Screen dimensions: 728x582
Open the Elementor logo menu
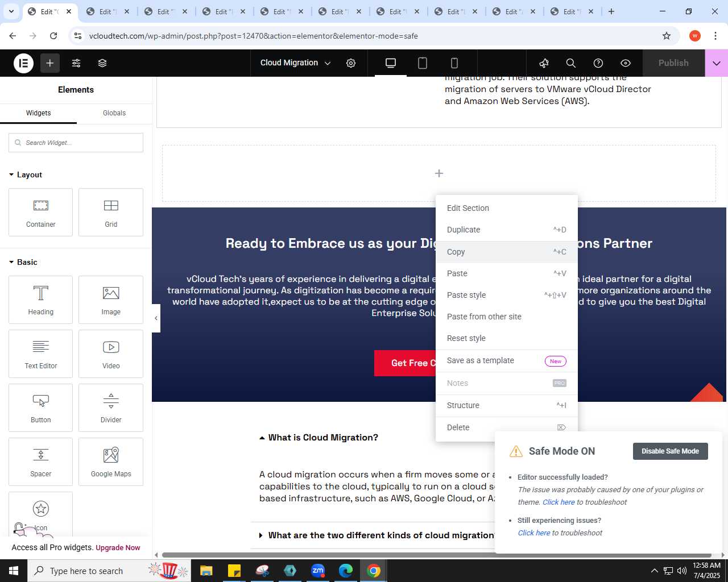[x=24, y=63]
